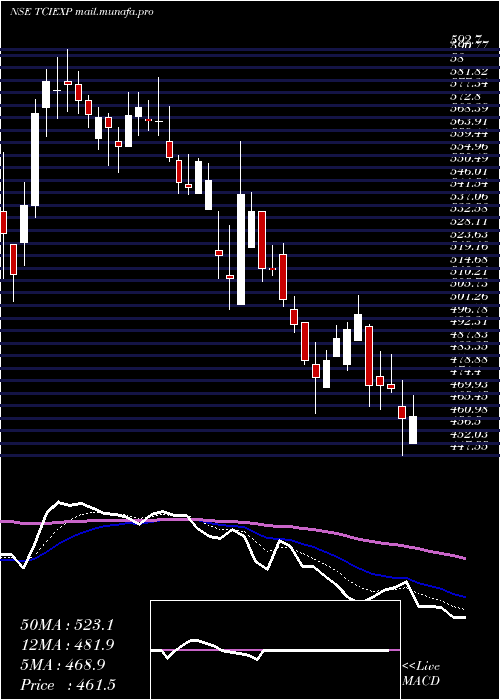The image size is (500, 700).
Task: Click the 559.44 price axis label
Action: coord(469,134)
